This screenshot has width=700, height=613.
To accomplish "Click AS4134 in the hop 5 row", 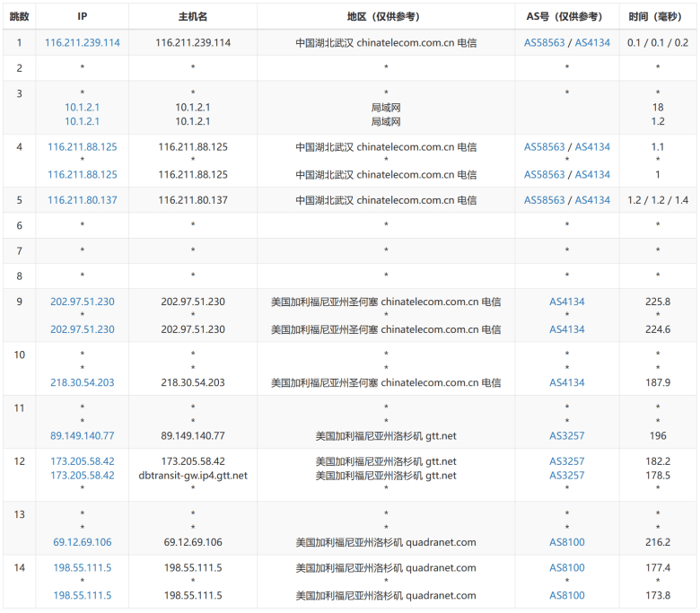I will click(x=592, y=200).
